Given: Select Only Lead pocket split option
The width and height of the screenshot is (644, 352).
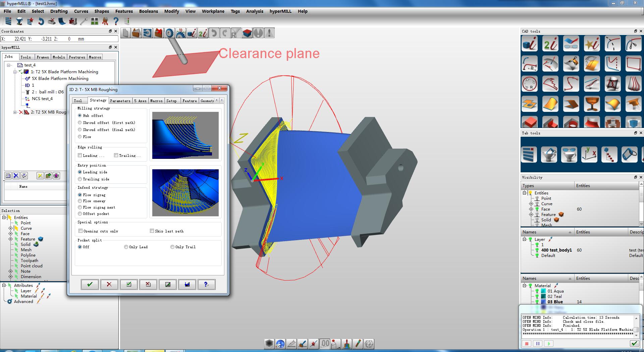Looking at the screenshot, I should [126, 247].
